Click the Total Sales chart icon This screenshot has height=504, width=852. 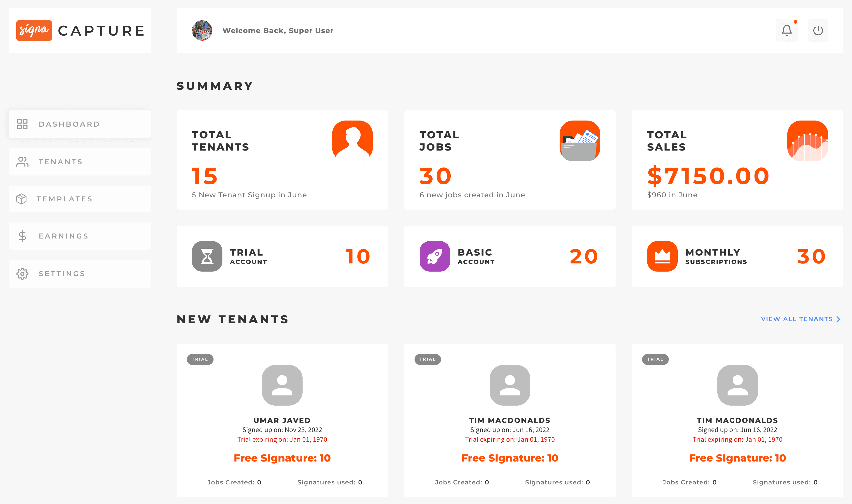click(807, 141)
